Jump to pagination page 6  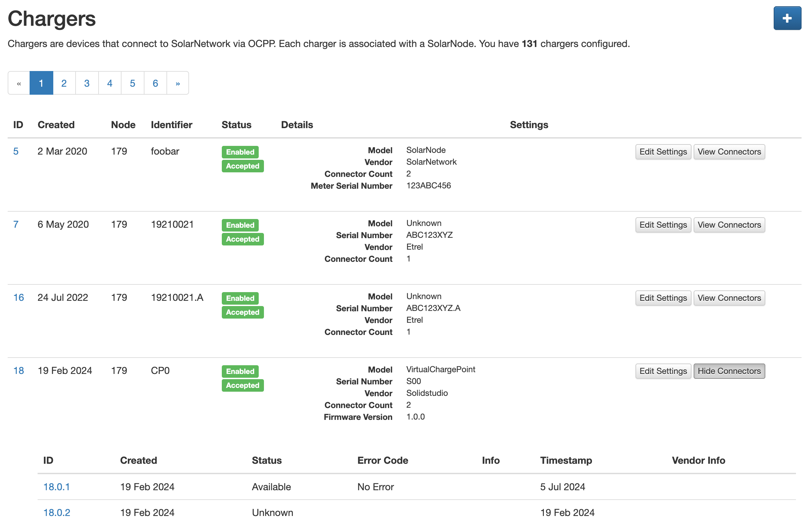(155, 83)
